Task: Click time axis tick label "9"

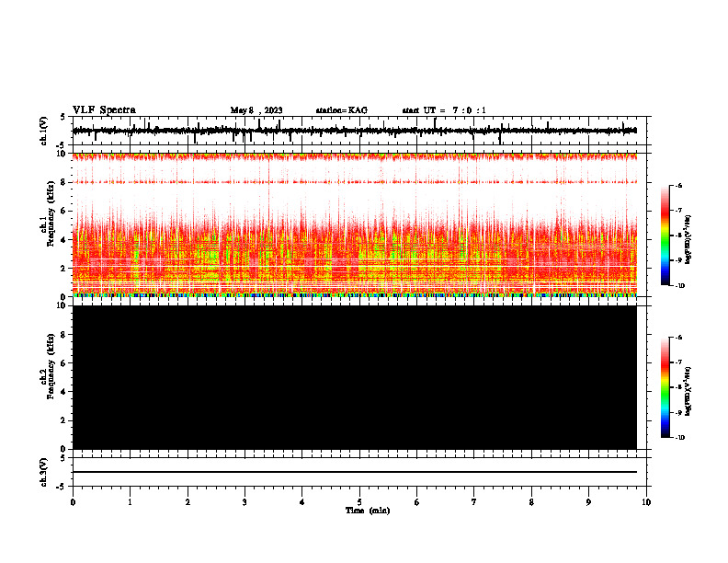Action: pyautogui.click(x=588, y=502)
